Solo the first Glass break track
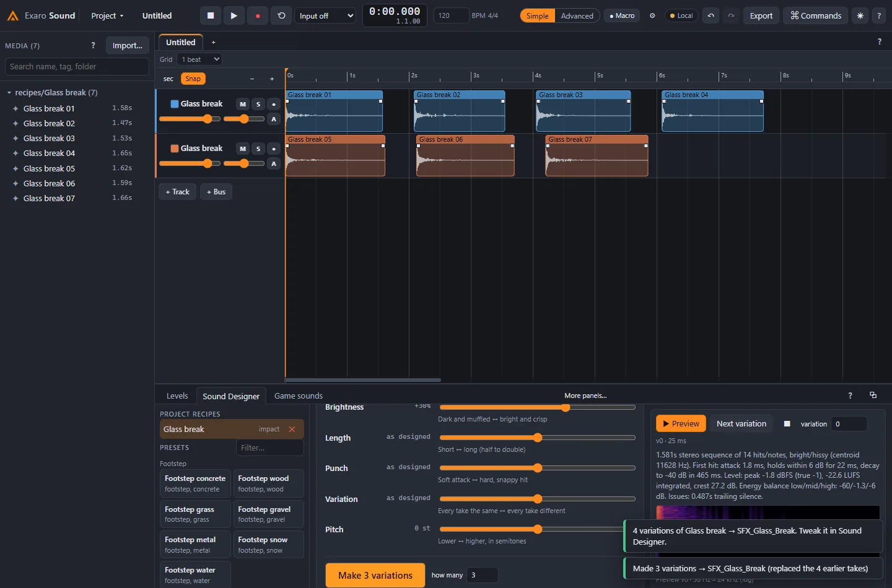Screen dimensions: 892x588 [x=258, y=104]
